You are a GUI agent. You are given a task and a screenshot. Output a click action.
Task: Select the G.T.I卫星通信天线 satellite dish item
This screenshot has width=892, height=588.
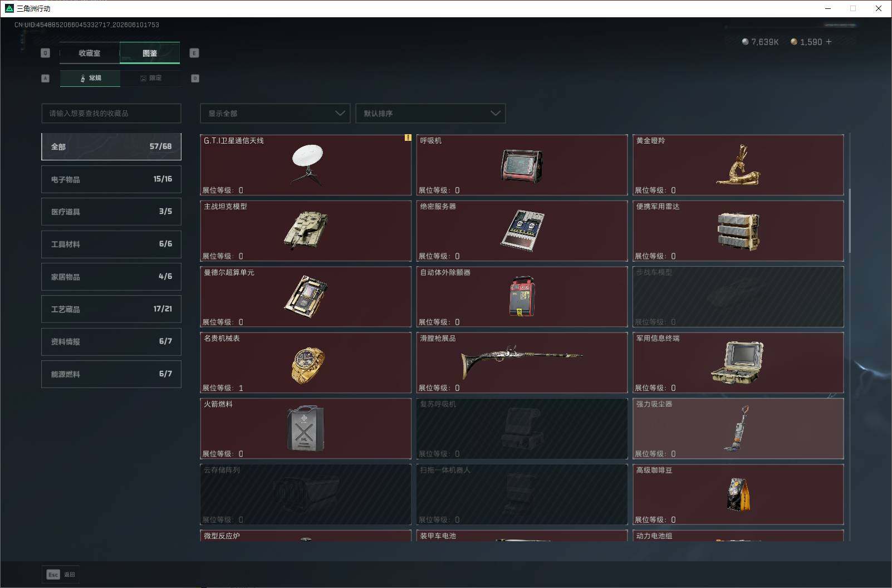[x=306, y=165]
